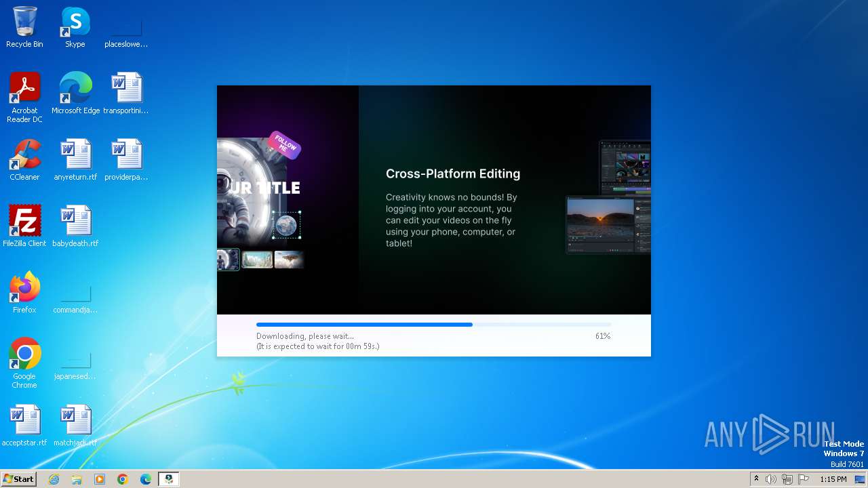
Task: Select babydeath.rtf file on desktop
Action: (75, 226)
